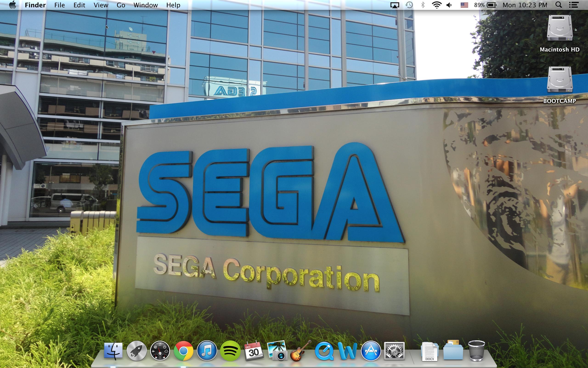This screenshot has width=588, height=368.
Task: Launch Spotify from the Dock
Action: point(230,351)
